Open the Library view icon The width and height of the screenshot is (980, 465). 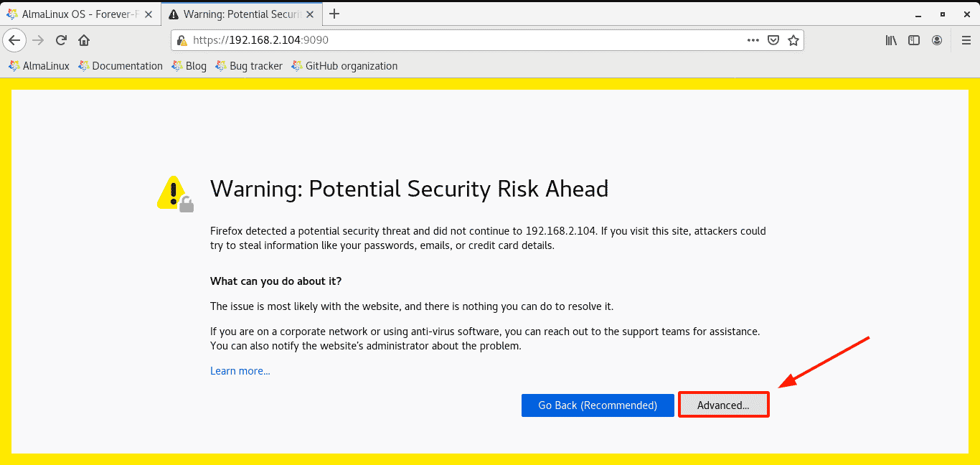891,40
